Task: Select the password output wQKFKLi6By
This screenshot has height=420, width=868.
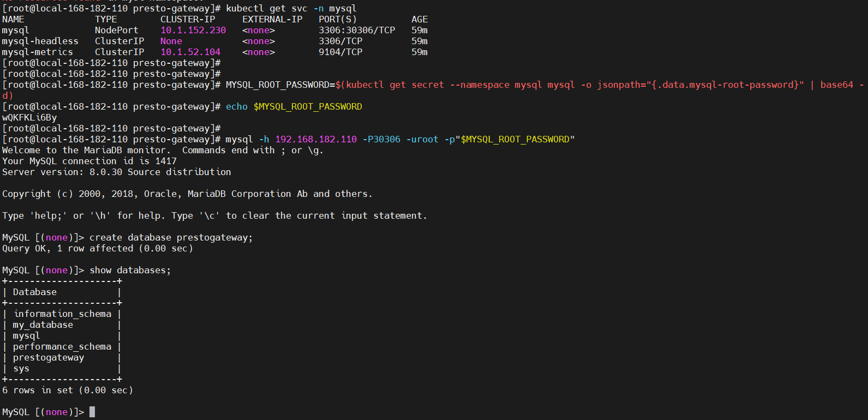Action: pos(29,118)
